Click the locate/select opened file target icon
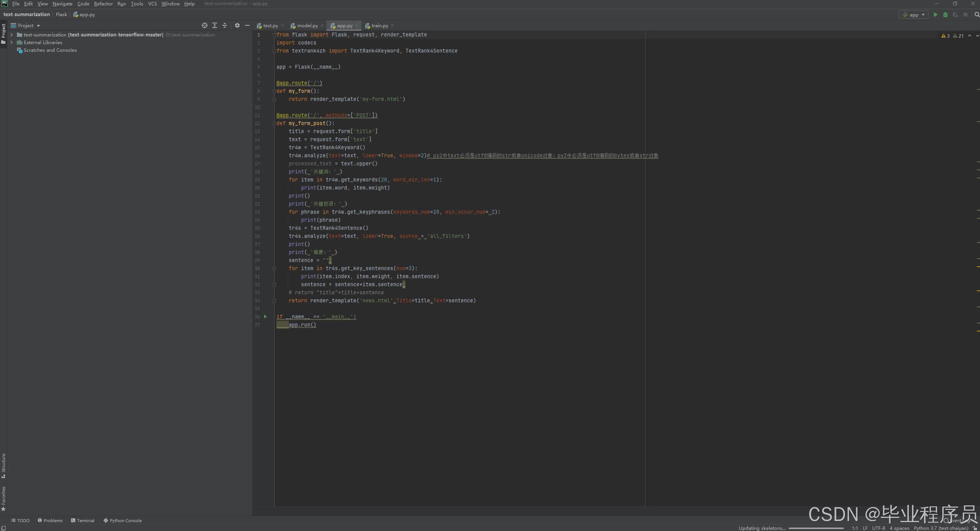Image resolution: width=980 pixels, height=531 pixels. [x=205, y=25]
